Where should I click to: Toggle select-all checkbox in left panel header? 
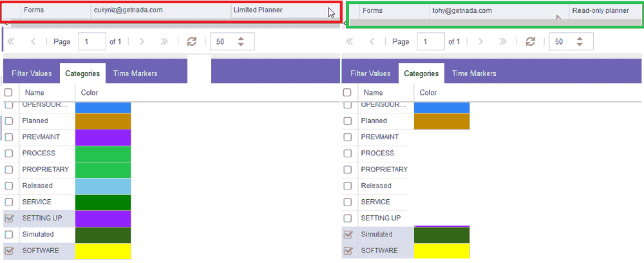(8, 92)
